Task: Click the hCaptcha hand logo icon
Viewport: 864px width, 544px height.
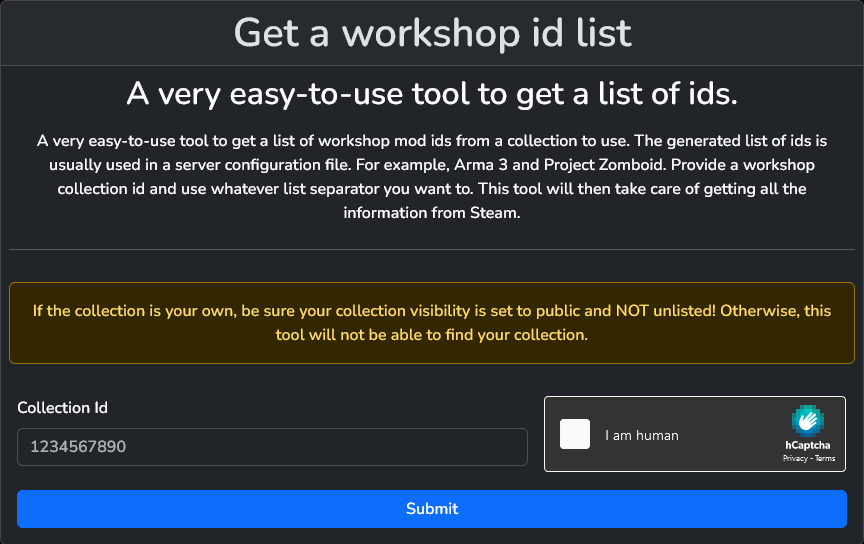Action: click(x=808, y=421)
